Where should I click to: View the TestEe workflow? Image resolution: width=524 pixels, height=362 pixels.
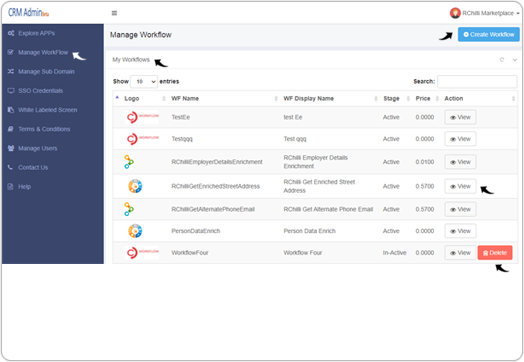(x=460, y=117)
